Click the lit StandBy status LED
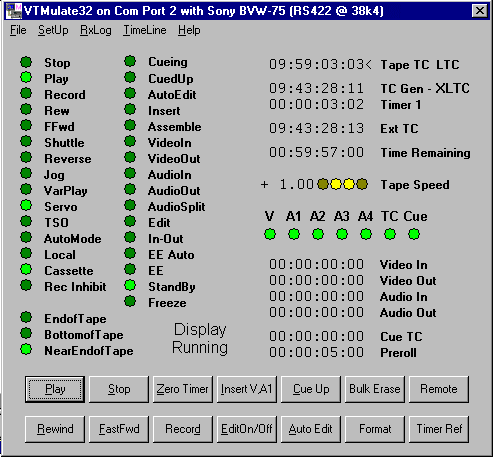The width and height of the screenshot is (493, 457). [x=130, y=285]
